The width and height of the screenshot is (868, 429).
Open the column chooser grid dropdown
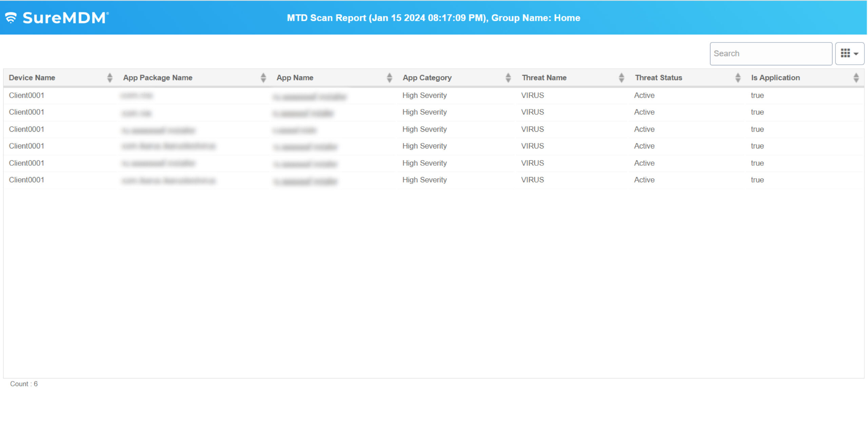click(849, 54)
